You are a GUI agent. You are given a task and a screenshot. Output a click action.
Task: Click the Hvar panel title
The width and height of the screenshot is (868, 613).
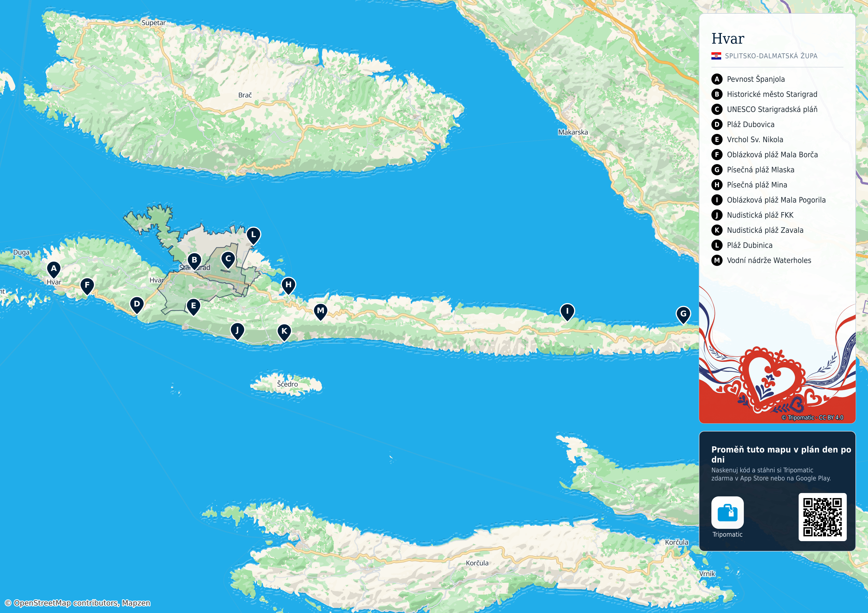tap(728, 39)
